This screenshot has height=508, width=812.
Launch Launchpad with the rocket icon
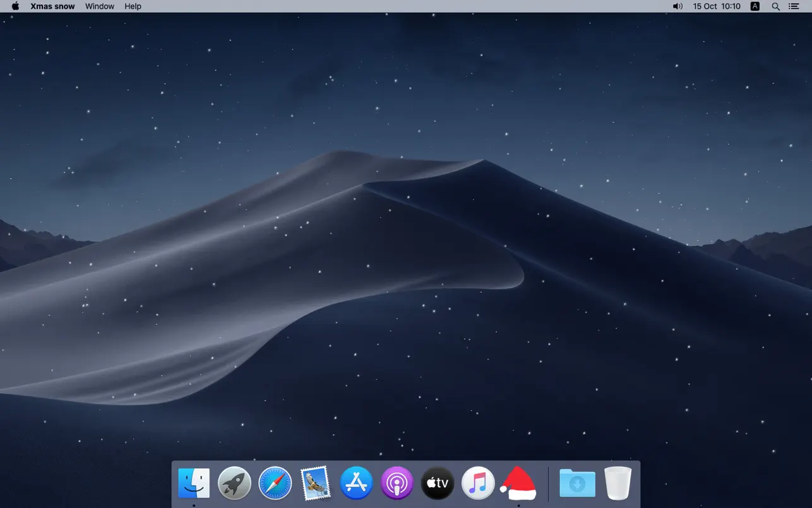pyautogui.click(x=234, y=483)
